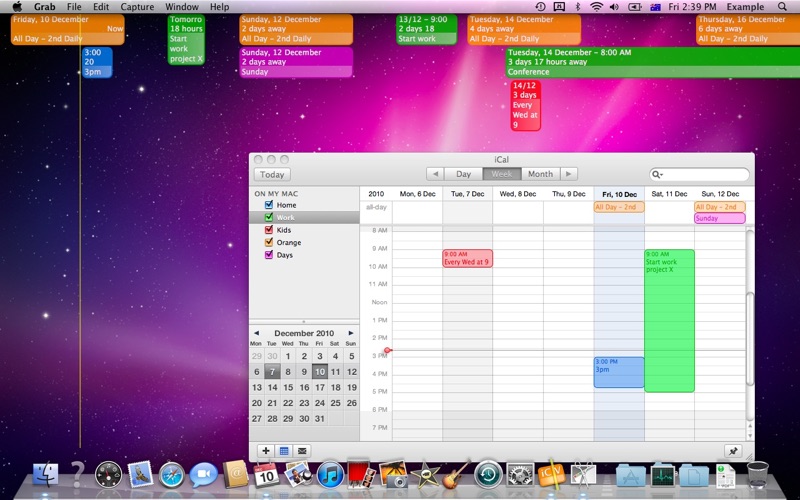
Task: Go to previous week with the left arrow
Action: (x=435, y=174)
